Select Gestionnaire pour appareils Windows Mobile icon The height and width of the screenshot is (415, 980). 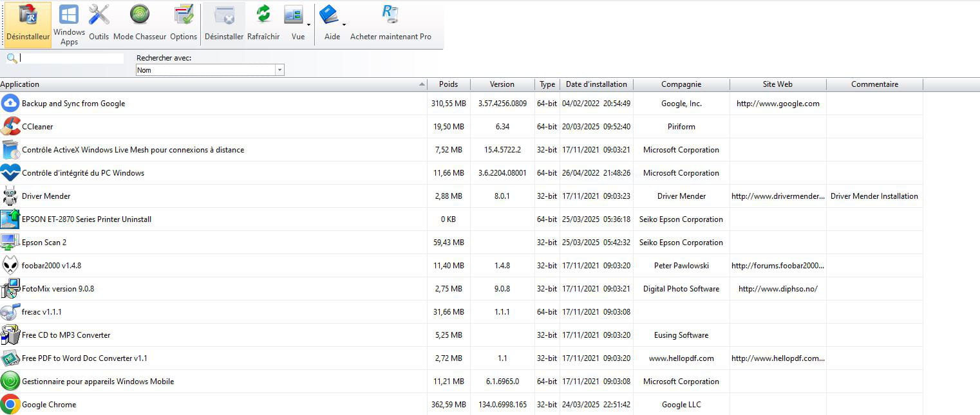(10, 381)
